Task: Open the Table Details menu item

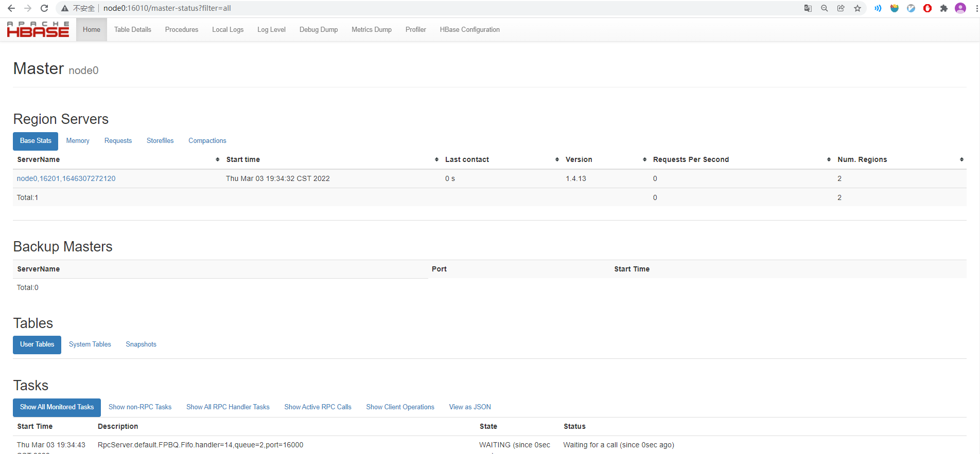Action: 133,30
